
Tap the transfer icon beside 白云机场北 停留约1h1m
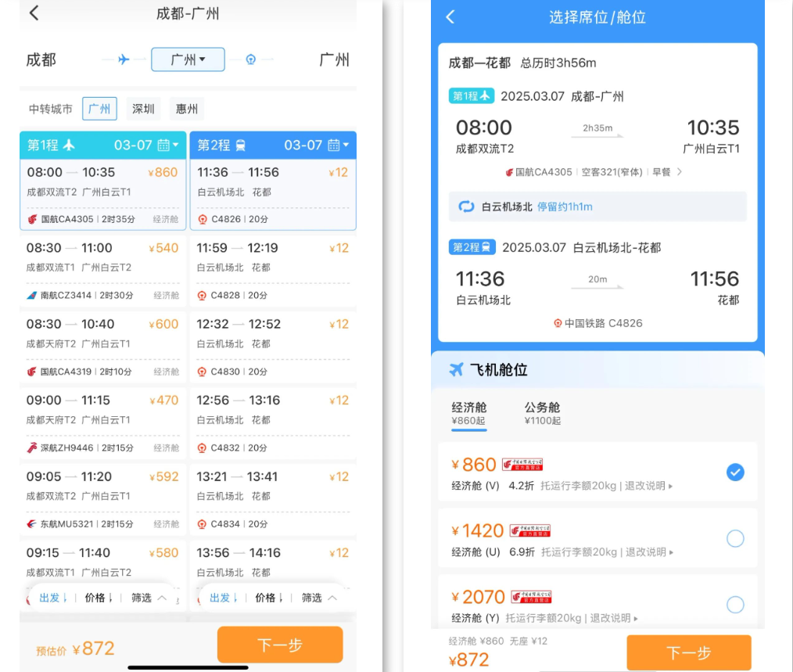click(x=466, y=207)
